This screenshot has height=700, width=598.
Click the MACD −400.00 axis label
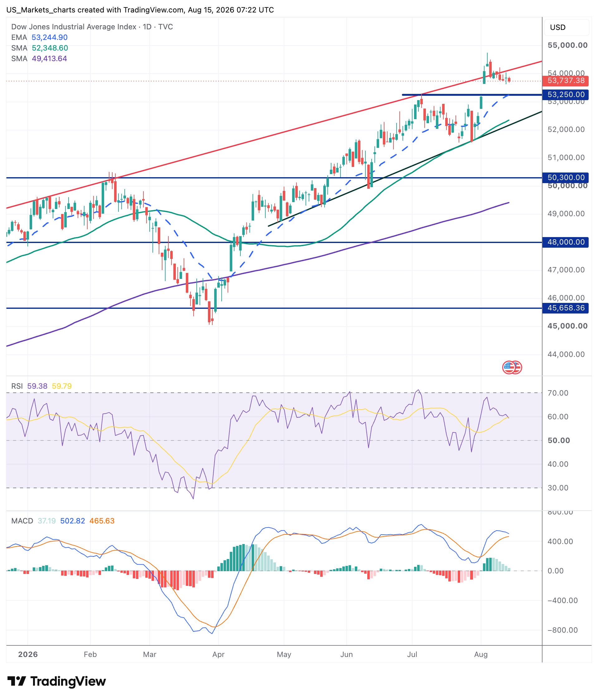pyautogui.click(x=562, y=600)
